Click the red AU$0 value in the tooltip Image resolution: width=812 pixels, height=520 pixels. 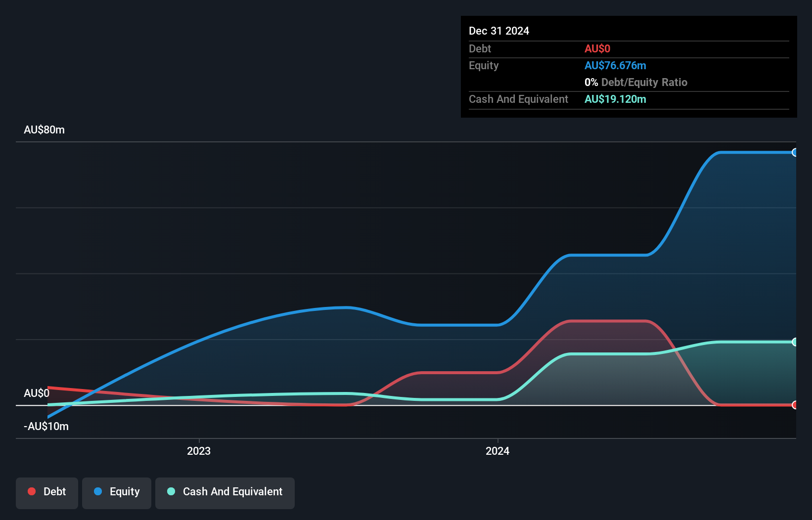(x=597, y=48)
